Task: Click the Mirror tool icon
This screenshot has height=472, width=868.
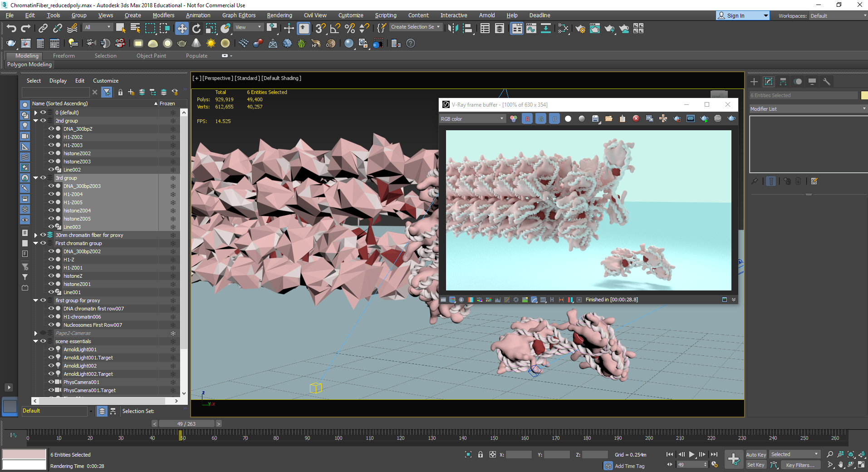Action: click(x=452, y=29)
